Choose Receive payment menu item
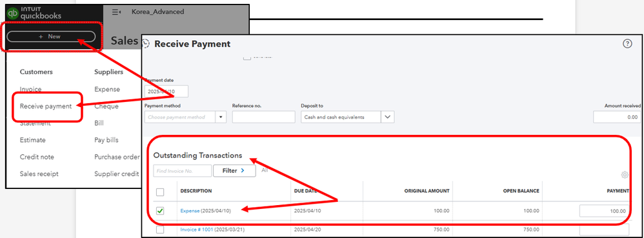The image size is (644, 238). point(46,106)
